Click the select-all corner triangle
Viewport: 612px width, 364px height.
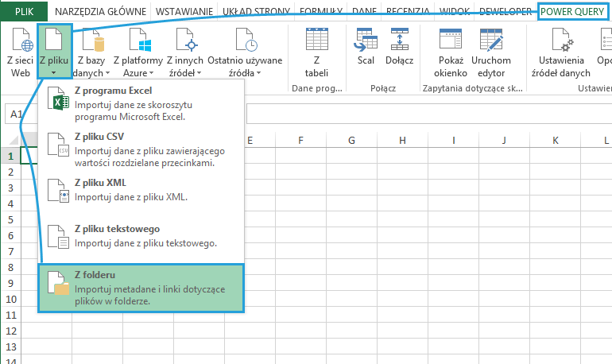(x=13, y=141)
